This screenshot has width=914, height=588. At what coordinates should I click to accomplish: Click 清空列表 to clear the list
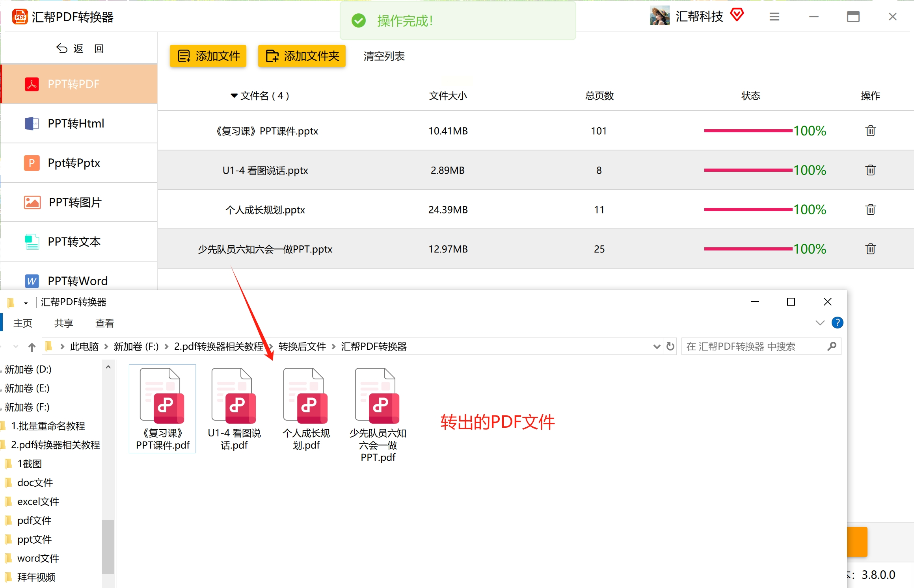tap(384, 56)
